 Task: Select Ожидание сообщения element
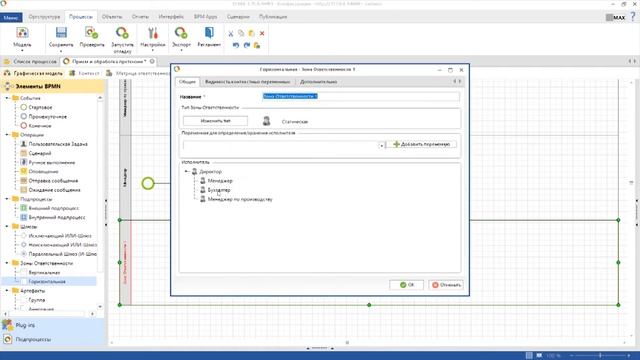[54, 190]
